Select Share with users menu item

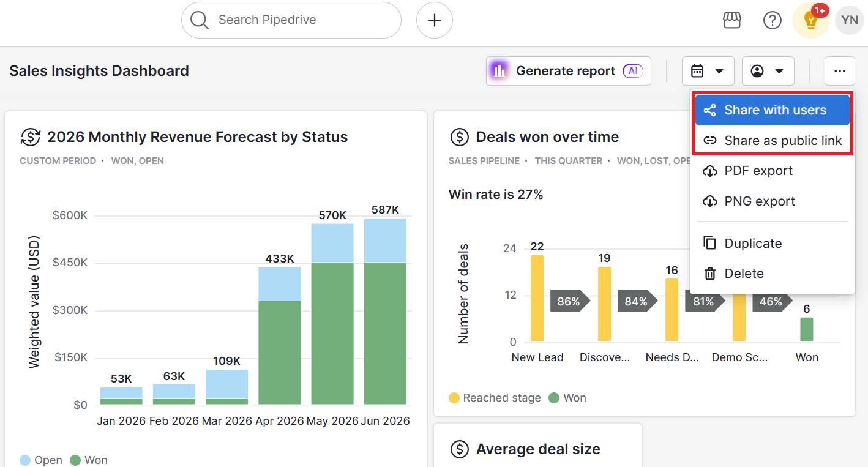pos(773,110)
